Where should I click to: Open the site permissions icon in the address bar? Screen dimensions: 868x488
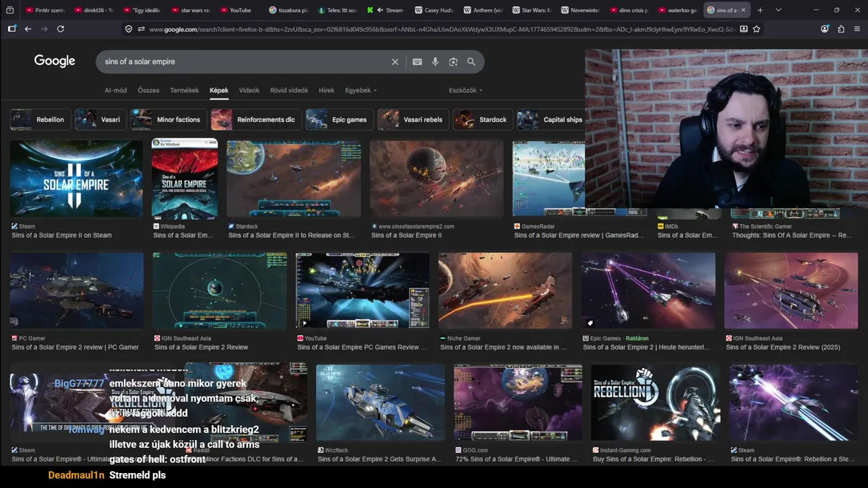click(141, 29)
